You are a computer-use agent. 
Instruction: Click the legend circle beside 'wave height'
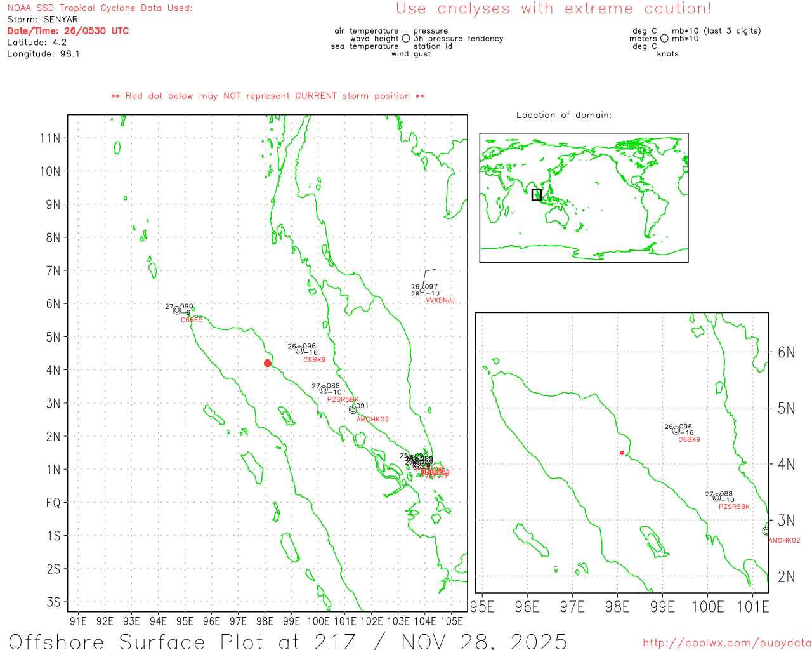pyautogui.click(x=406, y=39)
